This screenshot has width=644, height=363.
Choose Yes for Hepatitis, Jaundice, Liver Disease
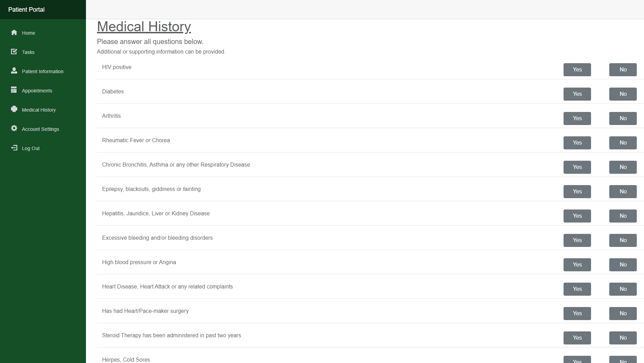pos(577,216)
